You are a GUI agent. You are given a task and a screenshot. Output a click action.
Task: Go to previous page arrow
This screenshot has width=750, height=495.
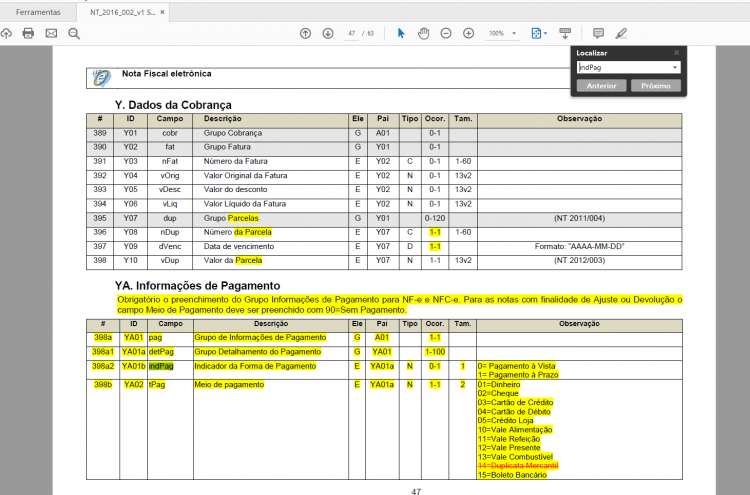(305, 33)
